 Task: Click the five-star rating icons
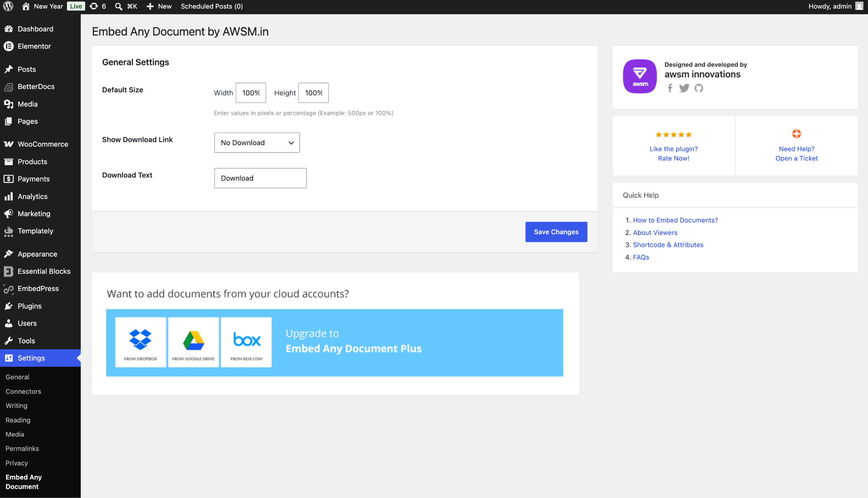[673, 135]
